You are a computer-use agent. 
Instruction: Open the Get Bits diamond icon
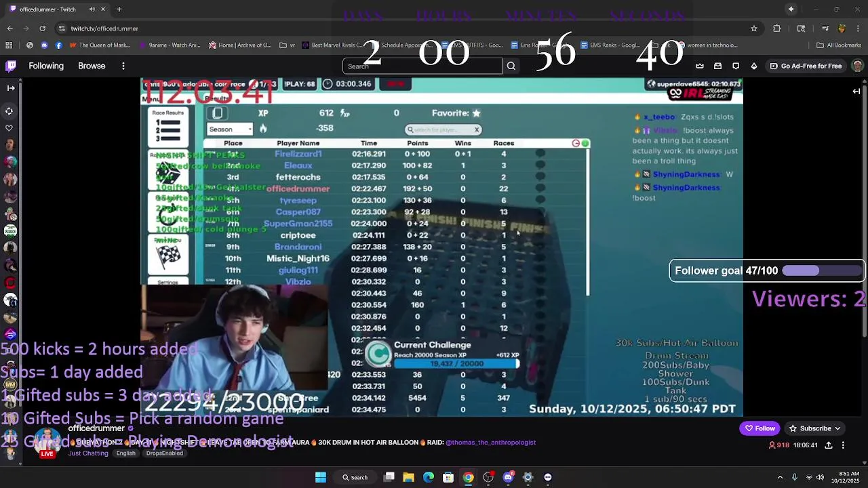tap(753, 66)
